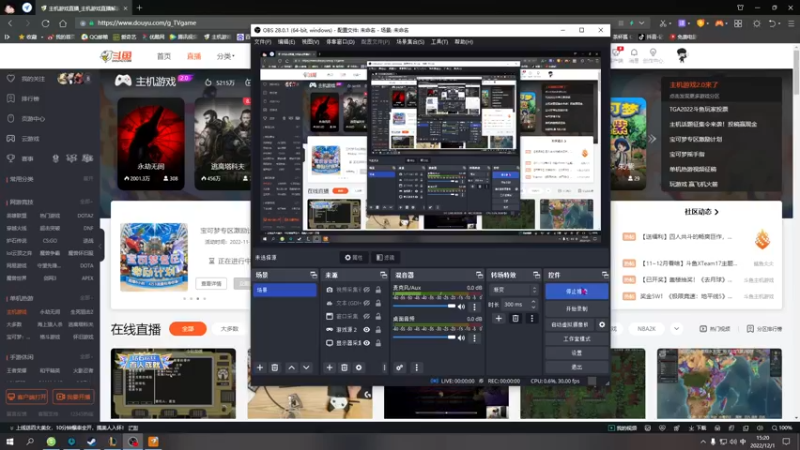Viewport: 800px width, 450px height.
Task: Pop out the Scene Transitions dock panel
Action: click(536, 275)
